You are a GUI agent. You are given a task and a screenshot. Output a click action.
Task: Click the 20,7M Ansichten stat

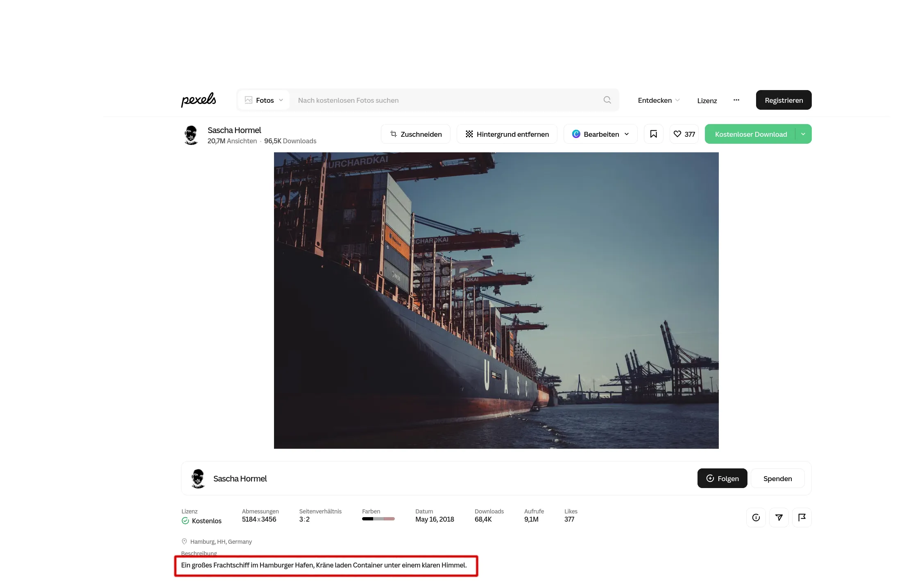[232, 141]
